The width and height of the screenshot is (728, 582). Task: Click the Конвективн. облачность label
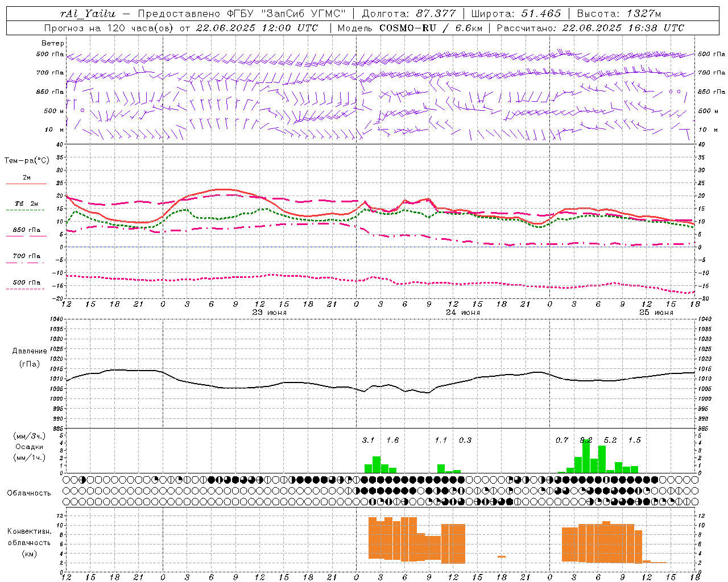click(30, 537)
